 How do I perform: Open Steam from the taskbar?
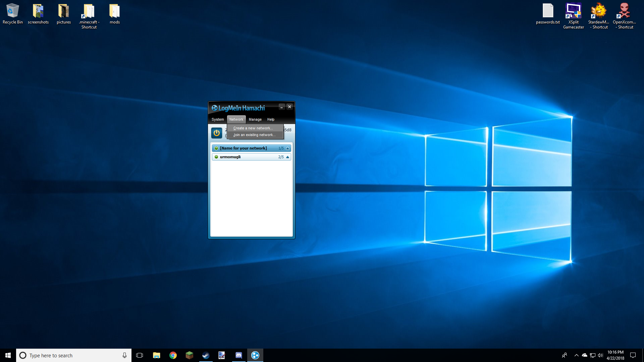pyautogui.click(x=206, y=355)
